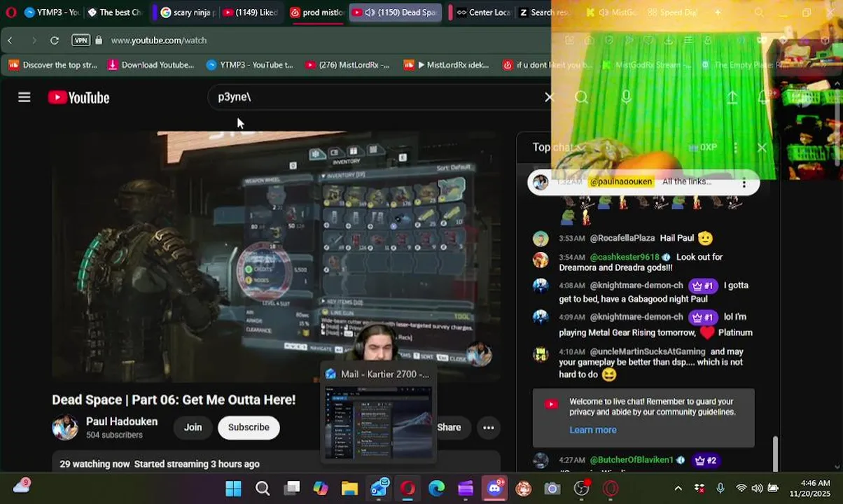
Task: Click the Join membership button
Action: [x=193, y=427]
